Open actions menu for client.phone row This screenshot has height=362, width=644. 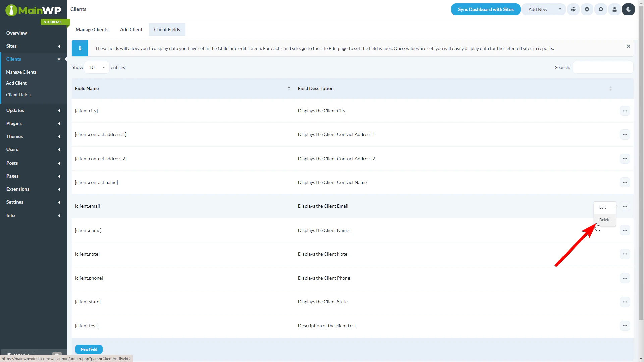pos(625,278)
